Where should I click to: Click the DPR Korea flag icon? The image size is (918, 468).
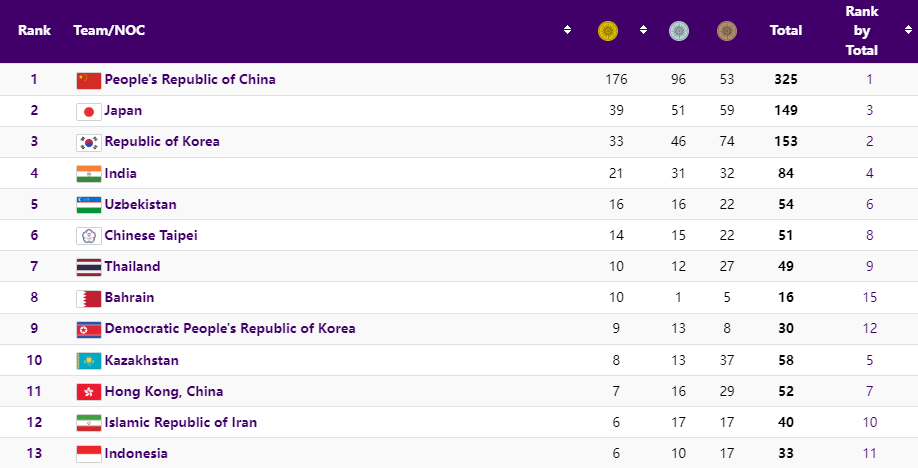88,329
